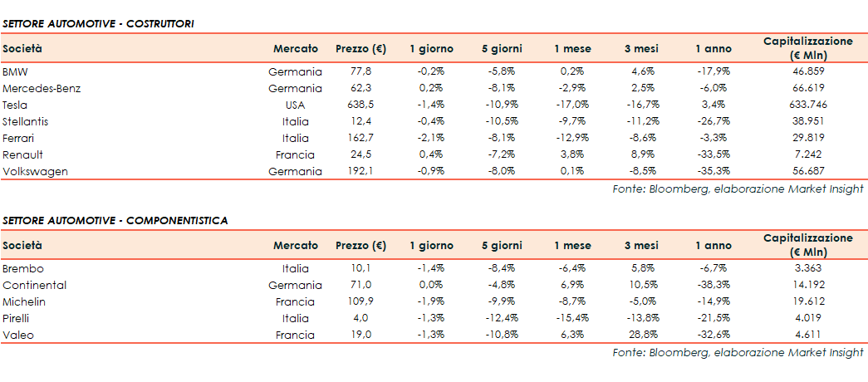
Task: Select the Valeo company cell
Action: pyautogui.click(x=18, y=335)
